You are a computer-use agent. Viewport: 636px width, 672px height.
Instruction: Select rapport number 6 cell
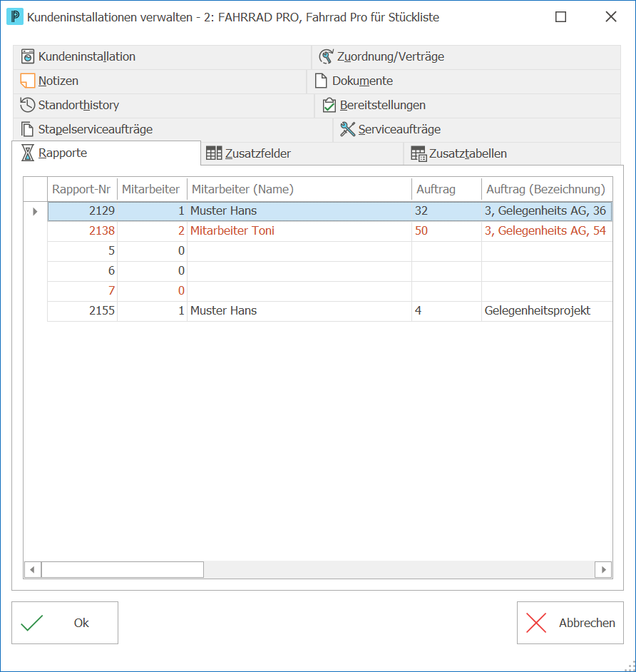click(x=82, y=271)
